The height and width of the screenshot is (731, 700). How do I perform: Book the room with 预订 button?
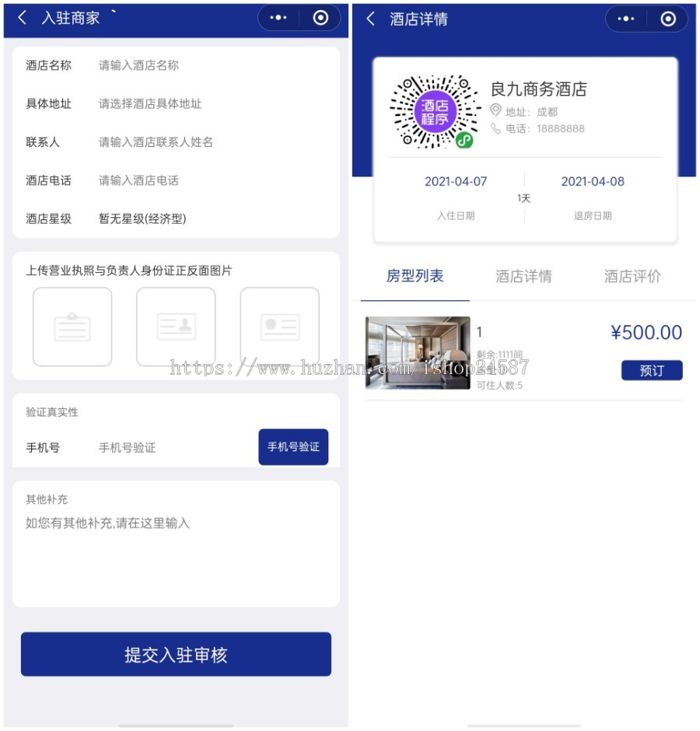point(652,370)
